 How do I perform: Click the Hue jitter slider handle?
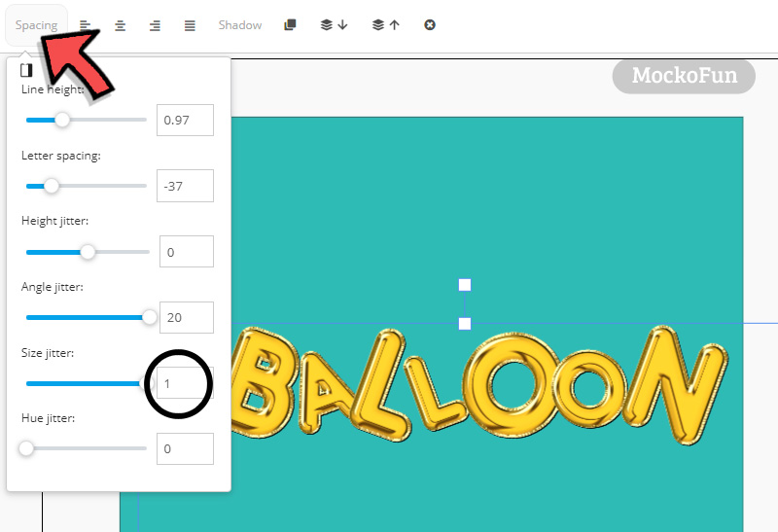click(26, 448)
